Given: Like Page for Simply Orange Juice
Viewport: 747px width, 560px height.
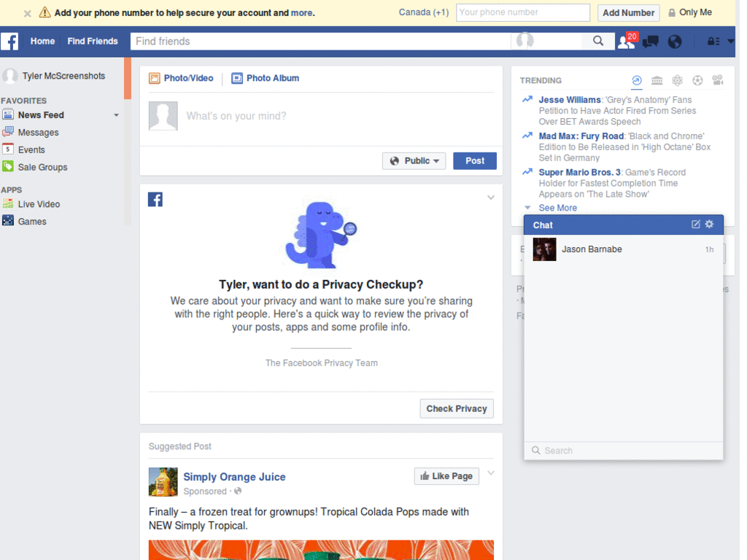Looking at the screenshot, I should pyautogui.click(x=446, y=476).
